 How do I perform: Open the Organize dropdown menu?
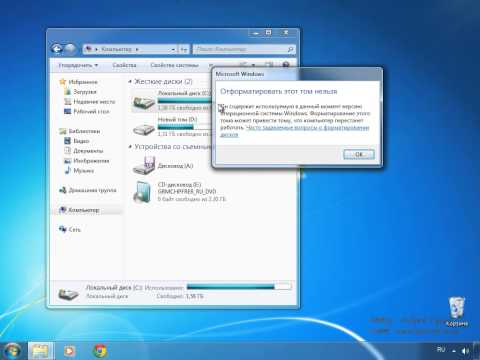(x=78, y=65)
